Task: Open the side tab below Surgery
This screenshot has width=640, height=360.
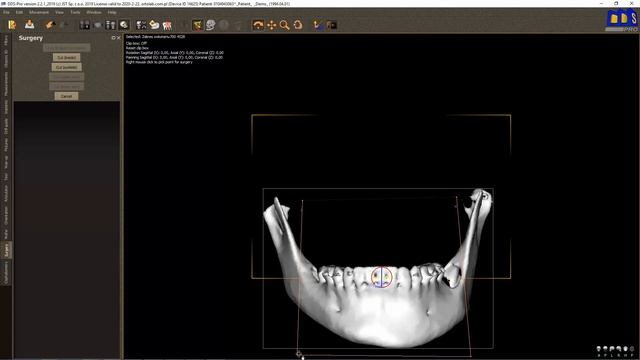Action: click(x=6, y=273)
